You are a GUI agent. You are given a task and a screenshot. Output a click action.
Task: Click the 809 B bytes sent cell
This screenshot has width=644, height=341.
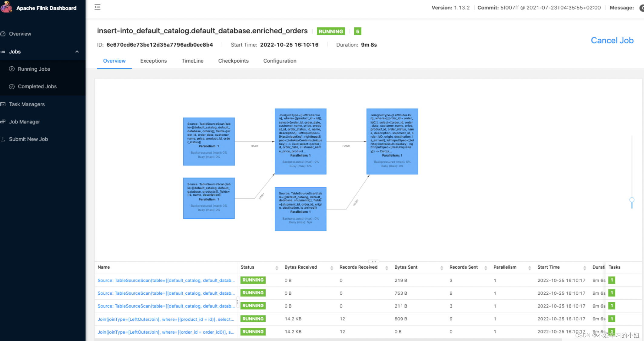point(401,319)
